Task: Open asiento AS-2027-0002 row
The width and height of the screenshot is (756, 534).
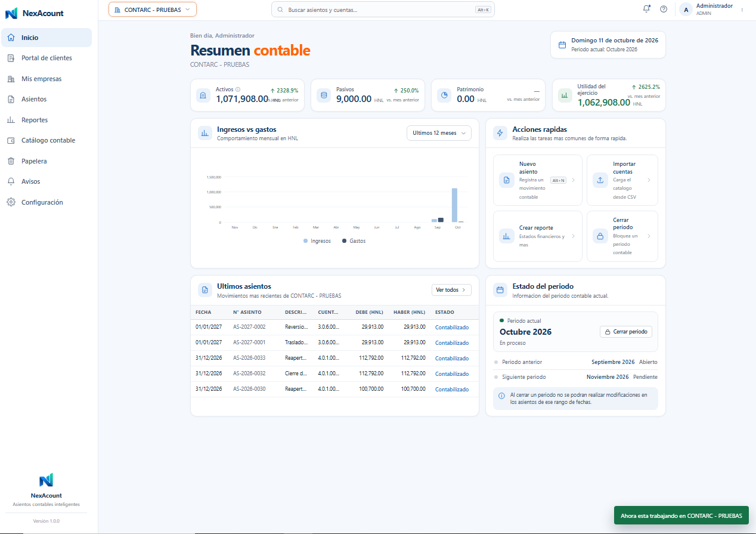Action: click(334, 327)
